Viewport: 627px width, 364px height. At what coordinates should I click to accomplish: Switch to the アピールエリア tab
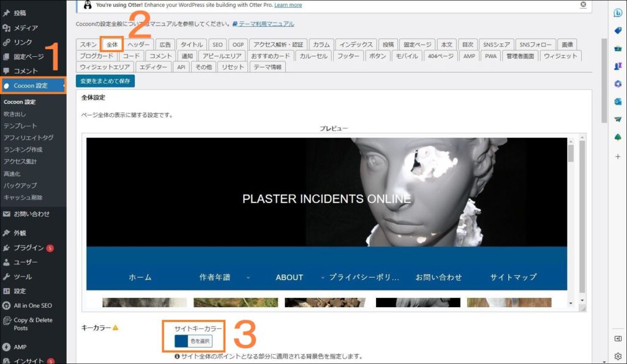click(x=222, y=56)
